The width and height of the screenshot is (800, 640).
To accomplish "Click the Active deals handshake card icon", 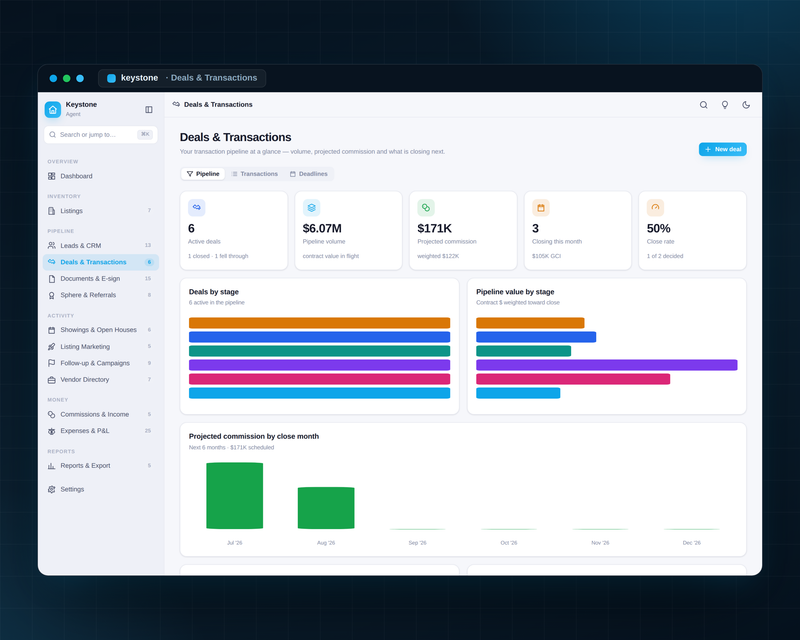I will click(x=196, y=208).
